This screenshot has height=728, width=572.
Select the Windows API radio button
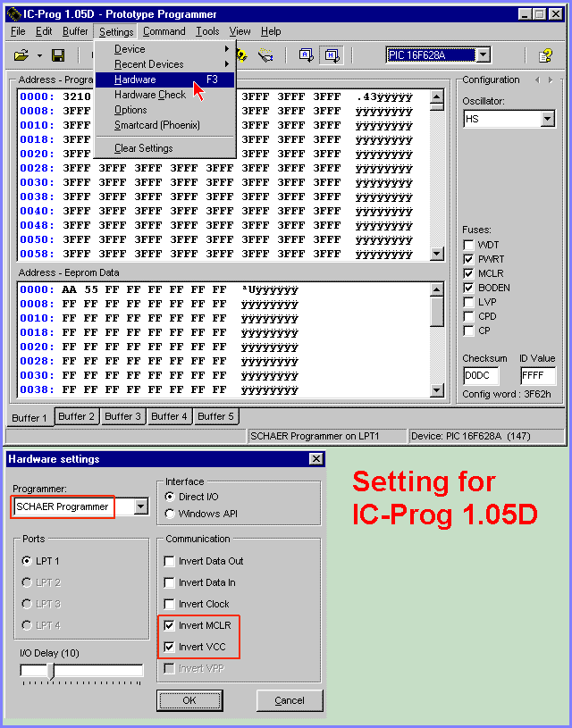[170, 514]
